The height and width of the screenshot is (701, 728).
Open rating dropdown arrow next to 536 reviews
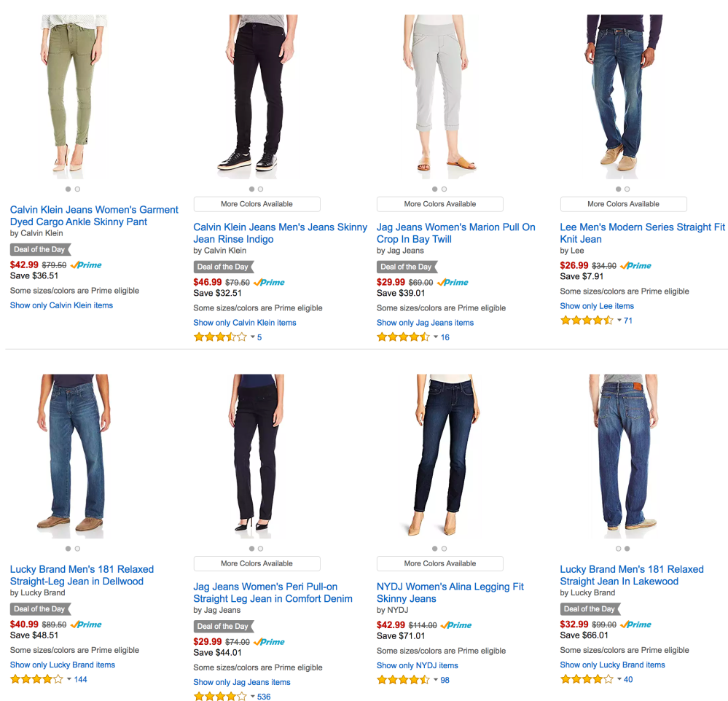(253, 697)
